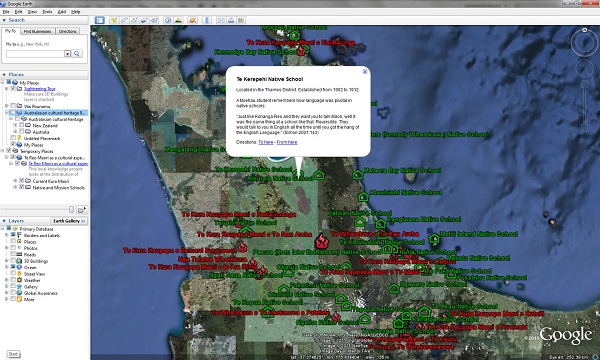
Task: Expand the Native and Mission Schools folder
Action: 15,187
